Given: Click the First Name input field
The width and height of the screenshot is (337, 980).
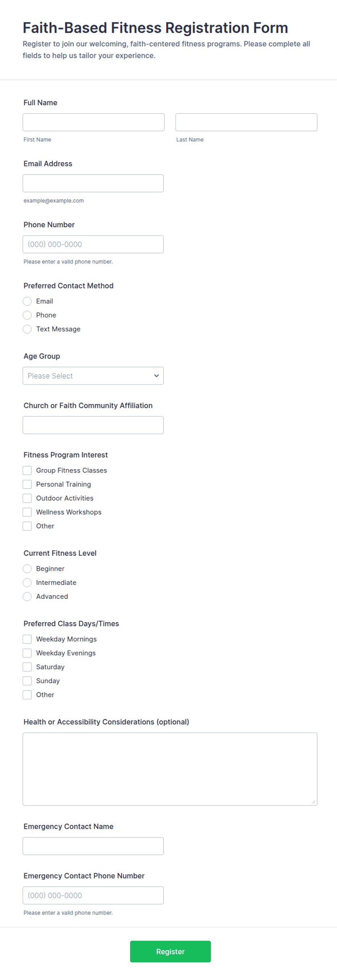Looking at the screenshot, I should click(x=94, y=122).
